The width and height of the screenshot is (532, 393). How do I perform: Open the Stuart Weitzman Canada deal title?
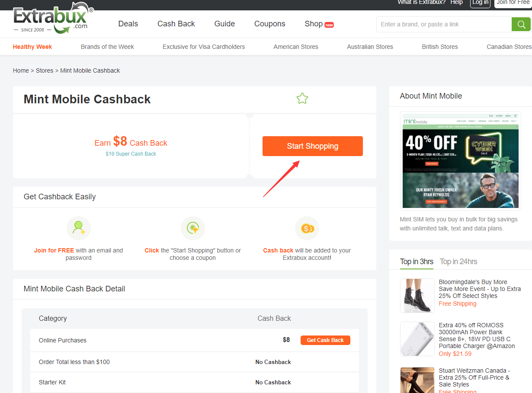[x=474, y=377]
